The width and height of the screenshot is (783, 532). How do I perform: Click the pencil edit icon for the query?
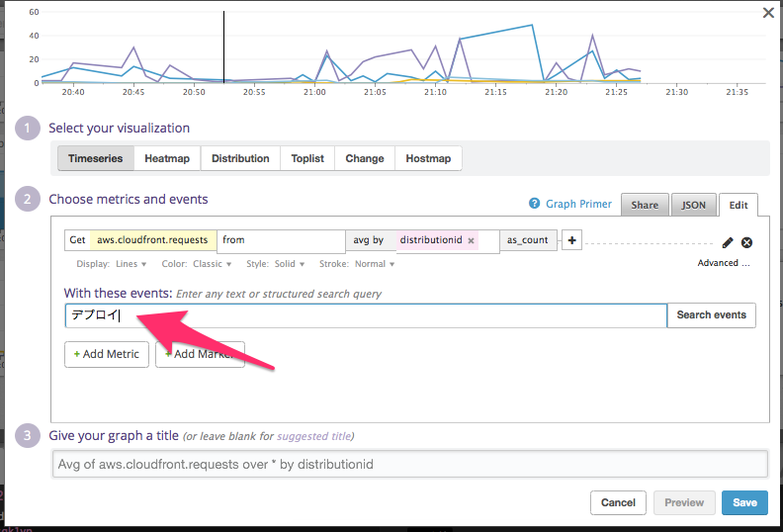click(x=728, y=242)
